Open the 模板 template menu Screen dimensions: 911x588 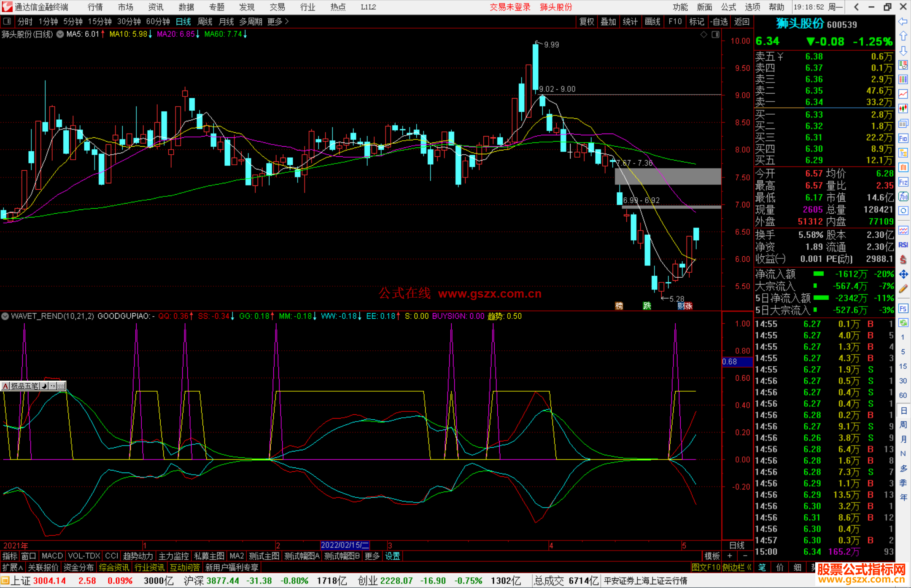[x=712, y=556]
